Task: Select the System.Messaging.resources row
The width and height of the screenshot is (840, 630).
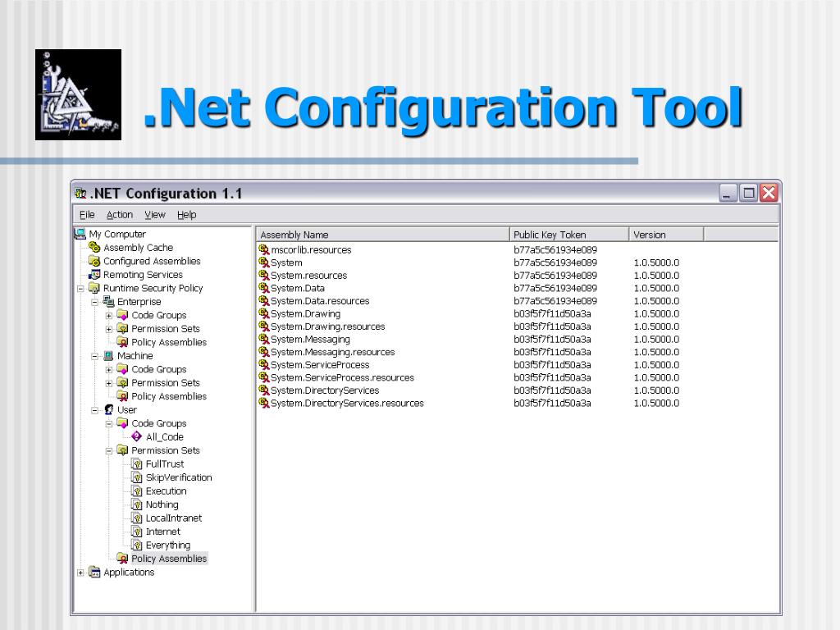Action: pyautogui.click(x=469, y=352)
